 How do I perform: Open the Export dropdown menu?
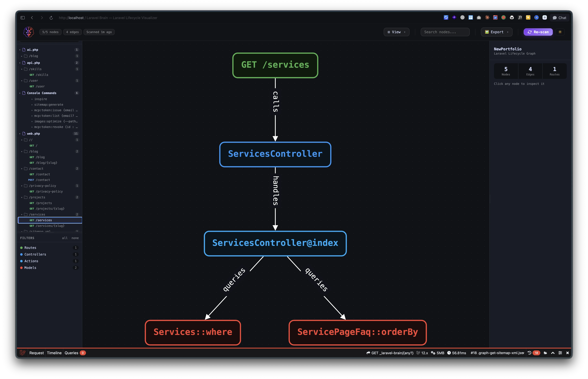tap(497, 32)
